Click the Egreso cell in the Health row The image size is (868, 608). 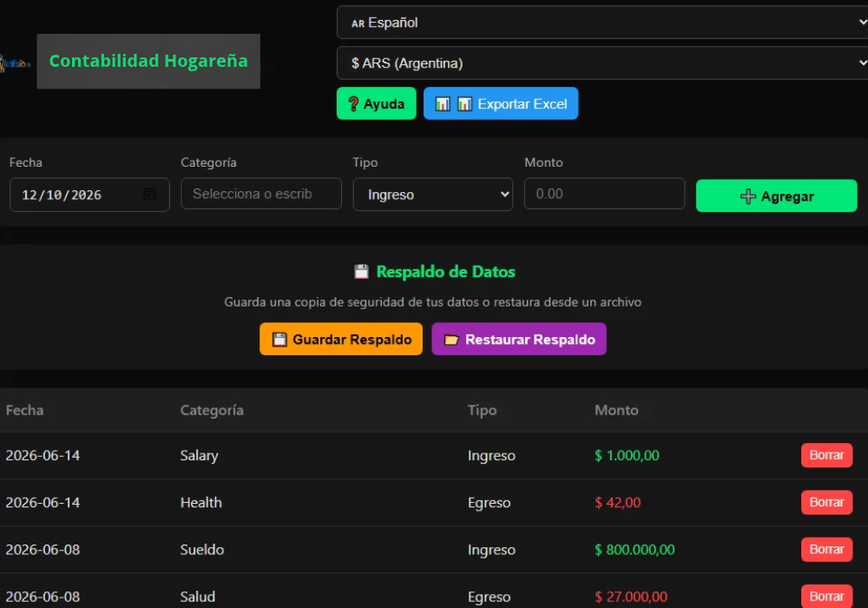click(490, 503)
